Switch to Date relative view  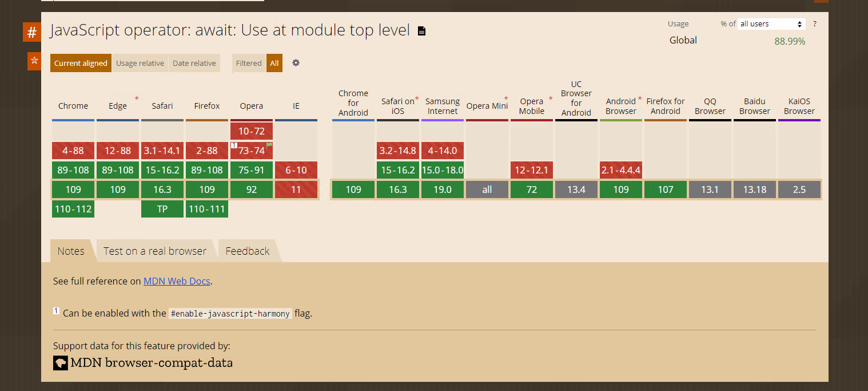tap(194, 63)
